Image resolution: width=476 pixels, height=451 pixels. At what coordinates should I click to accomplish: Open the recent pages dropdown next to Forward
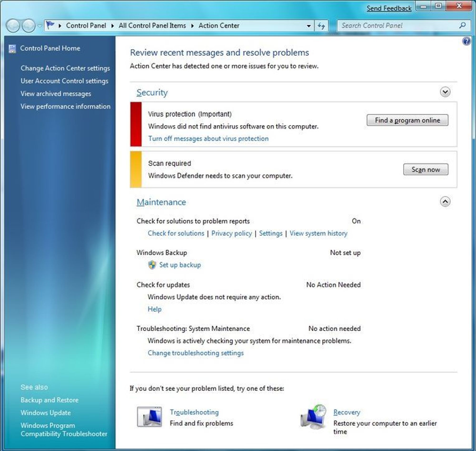pyautogui.click(x=40, y=25)
